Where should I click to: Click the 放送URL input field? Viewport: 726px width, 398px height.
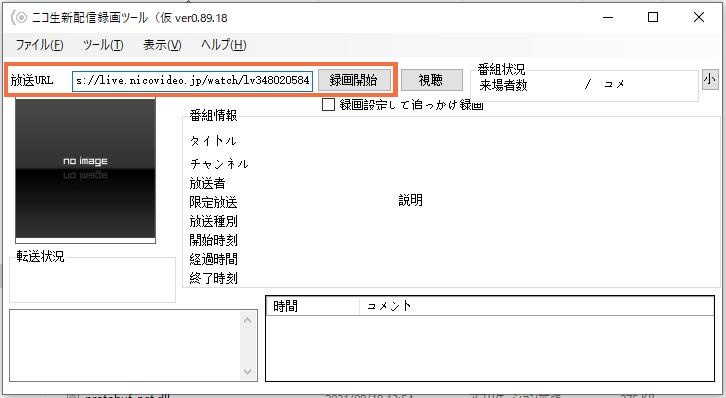click(193, 81)
